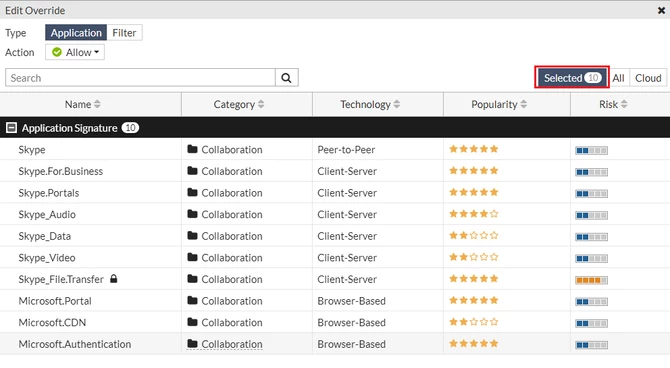
Task: Click the folder icon in the Skype row
Action: click(192, 149)
